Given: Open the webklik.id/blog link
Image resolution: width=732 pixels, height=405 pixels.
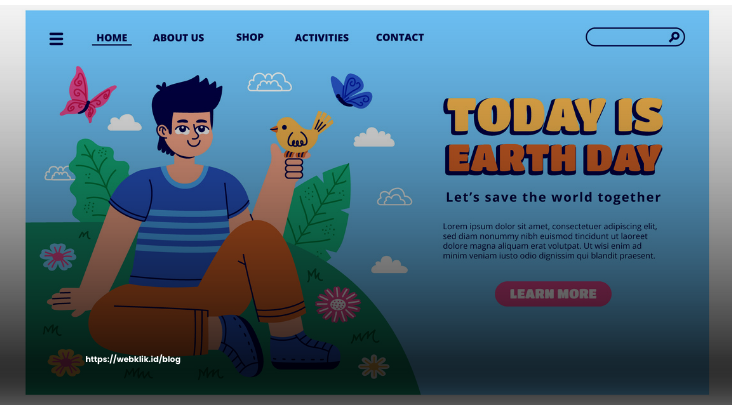Looking at the screenshot, I should point(133,359).
